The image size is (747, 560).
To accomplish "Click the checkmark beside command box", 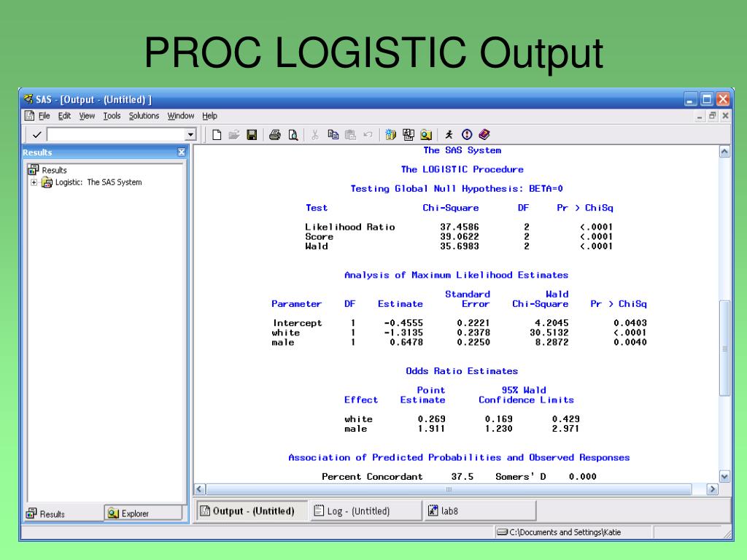I will pos(36,134).
